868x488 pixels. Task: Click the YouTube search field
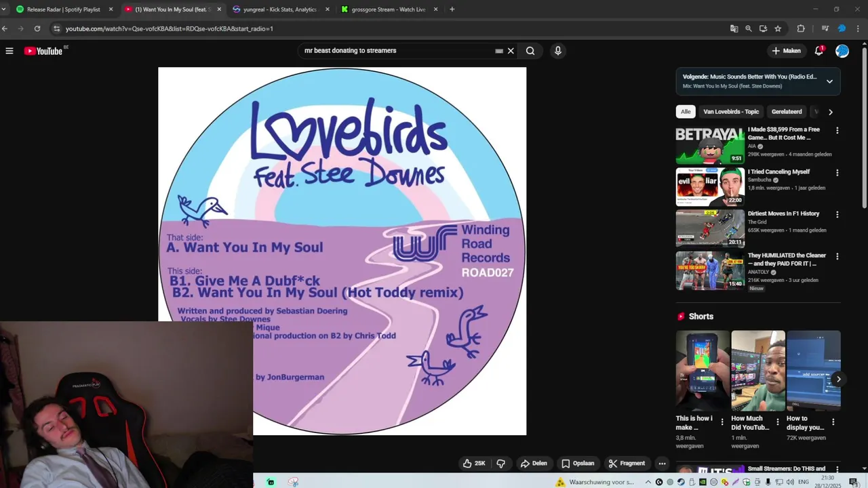[x=397, y=51]
